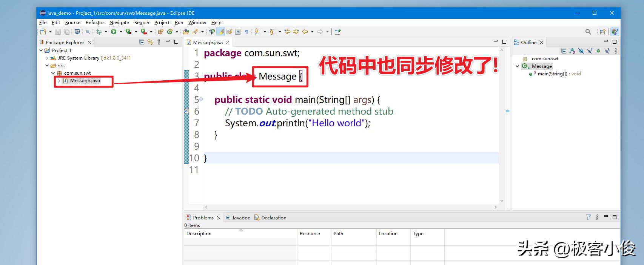Collapse All in Package Explorer

142,42
